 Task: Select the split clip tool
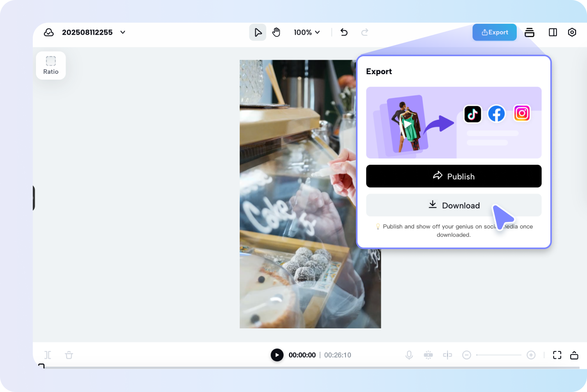[x=448, y=355]
